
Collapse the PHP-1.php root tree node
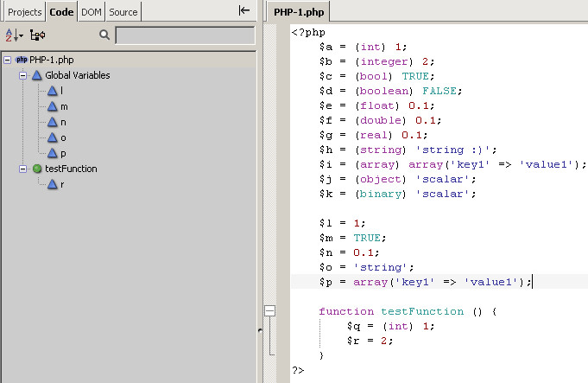(8, 60)
